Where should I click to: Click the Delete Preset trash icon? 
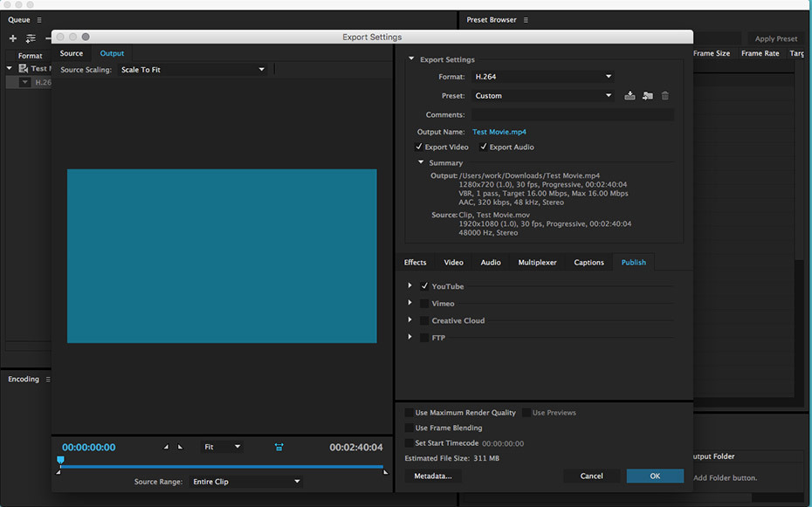pyautogui.click(x=664, y=96)
